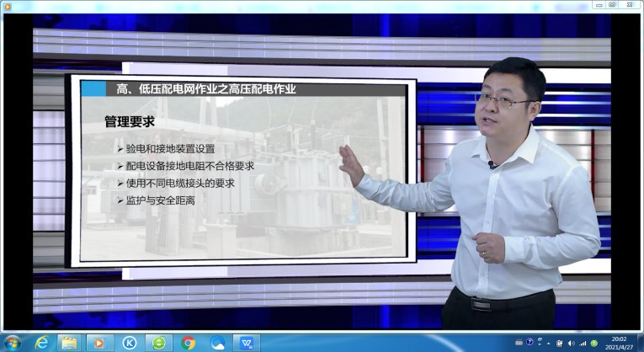This screenshot has height=352, width=644.
Task: Click the slide title 高、低压配电网作业之高压配电作业
Action: coord(206,89)
